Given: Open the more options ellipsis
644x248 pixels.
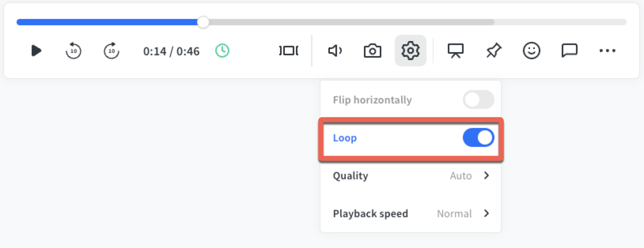Looking at the screenshot, I should [607, 51].
